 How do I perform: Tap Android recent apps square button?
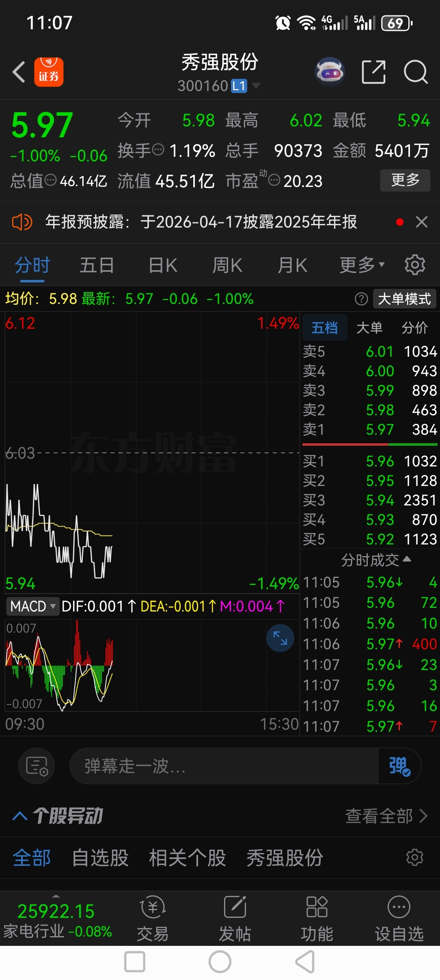point(135,962)
